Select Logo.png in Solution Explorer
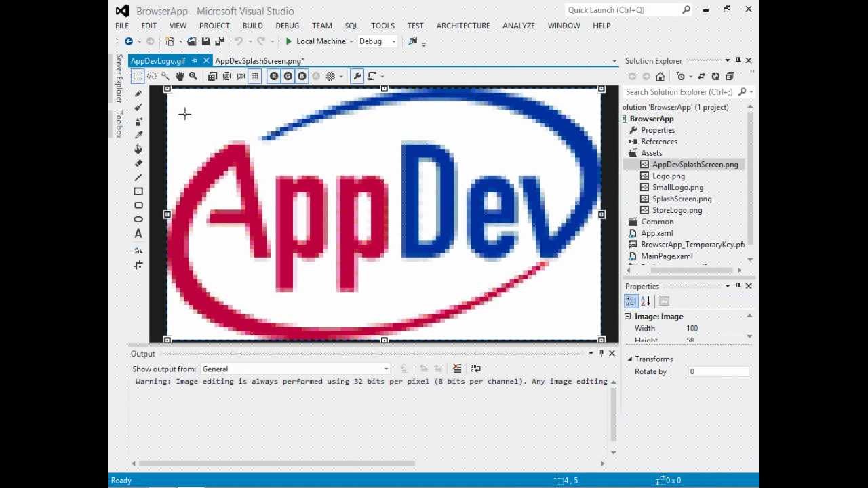This screenshot has height=488, width=868. pos(668,176)
